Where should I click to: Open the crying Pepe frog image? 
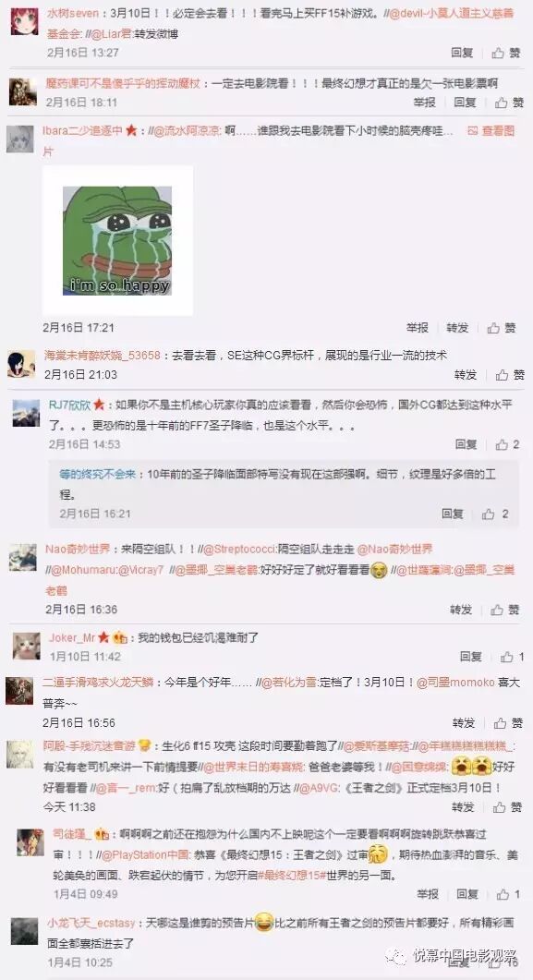tap(117, 241)
